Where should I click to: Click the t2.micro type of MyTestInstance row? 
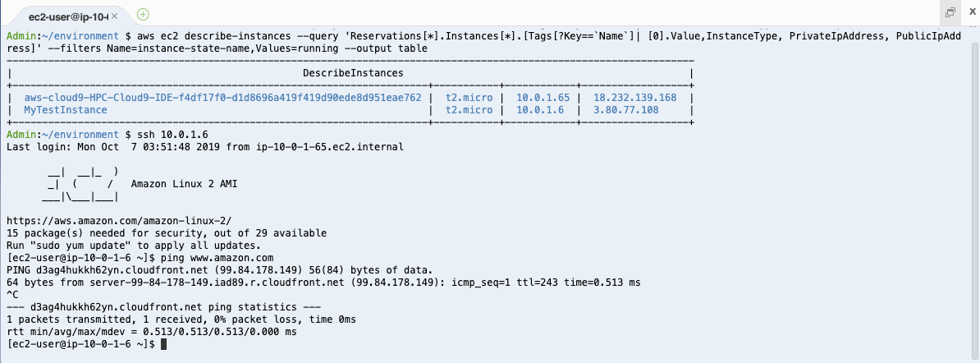pyautogui.click(x=469, y=110)
